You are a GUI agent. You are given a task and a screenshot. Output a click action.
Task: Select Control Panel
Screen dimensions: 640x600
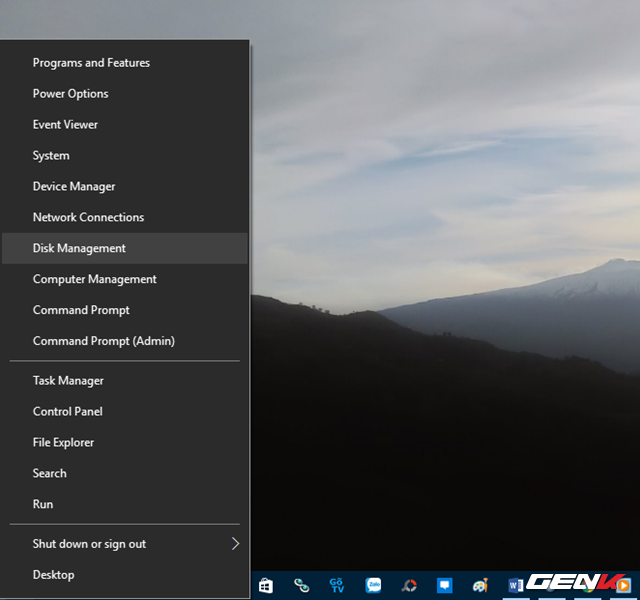pos(67,412)
